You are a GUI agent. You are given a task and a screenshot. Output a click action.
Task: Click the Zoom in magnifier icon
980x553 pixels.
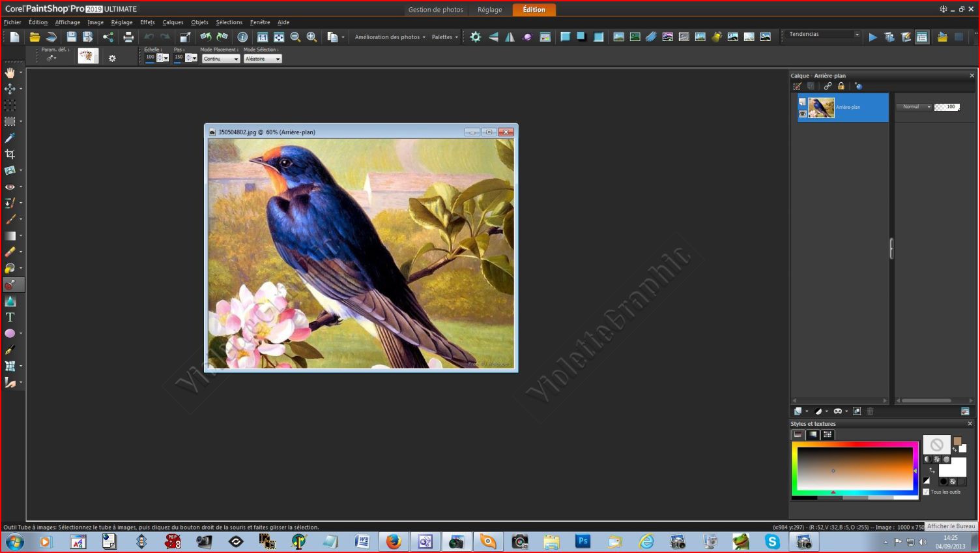click(311, 37)
